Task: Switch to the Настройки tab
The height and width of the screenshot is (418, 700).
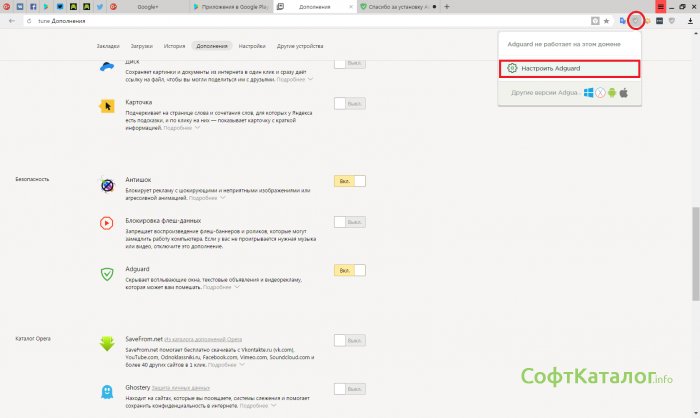Action: pyautogui.click(x=252, y=46)
